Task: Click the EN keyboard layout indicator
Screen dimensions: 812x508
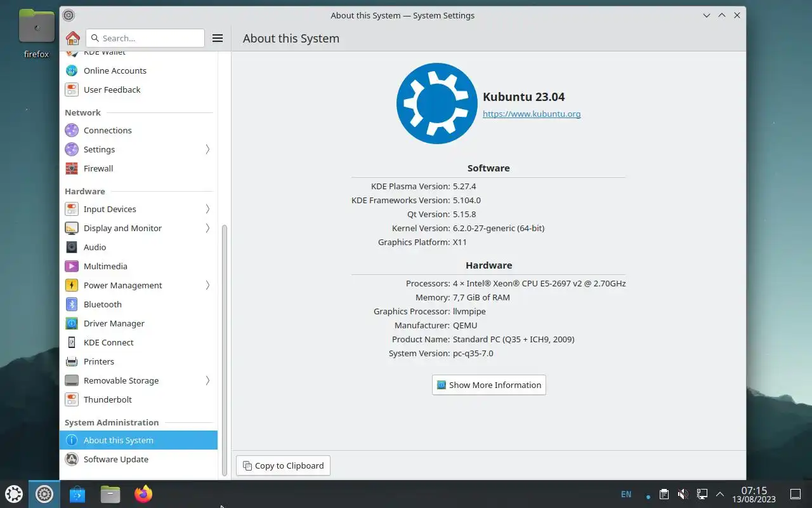Action: coord(626,494)
